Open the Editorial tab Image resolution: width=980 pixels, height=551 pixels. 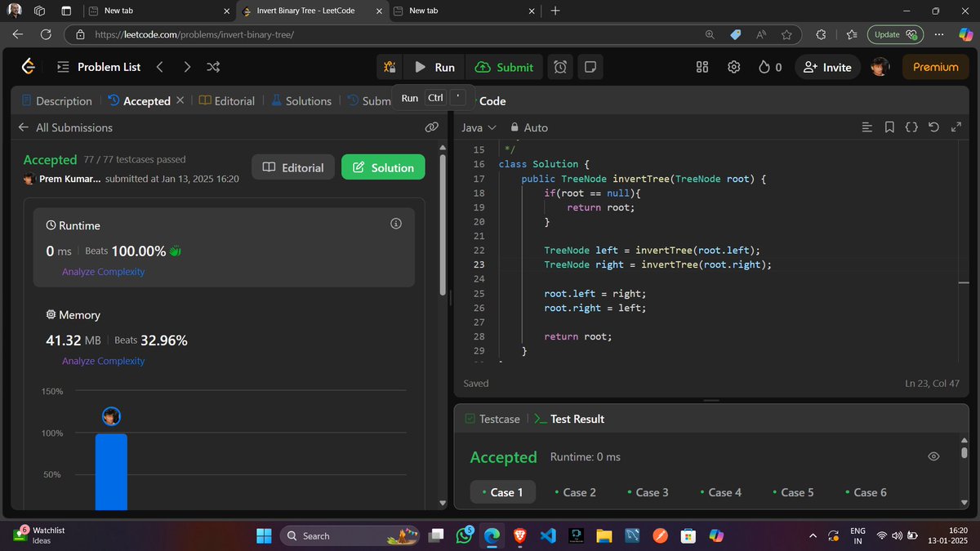[x=227, y=101]
